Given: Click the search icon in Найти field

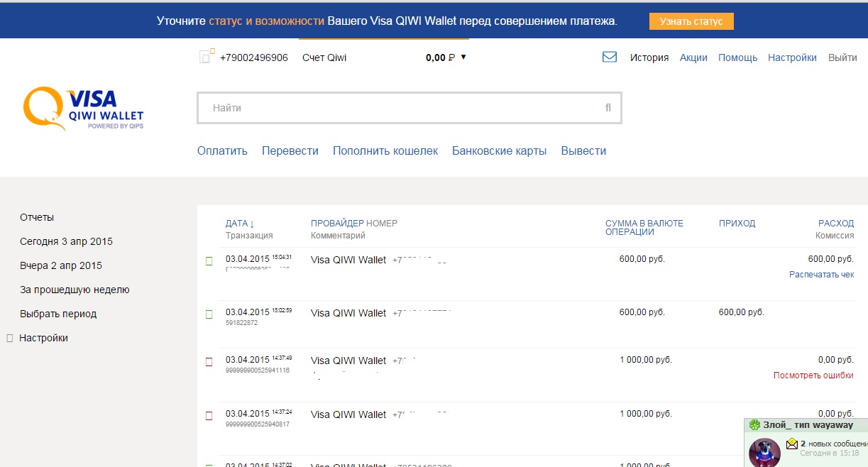Looking at the screenshot, I should point(608,108).
